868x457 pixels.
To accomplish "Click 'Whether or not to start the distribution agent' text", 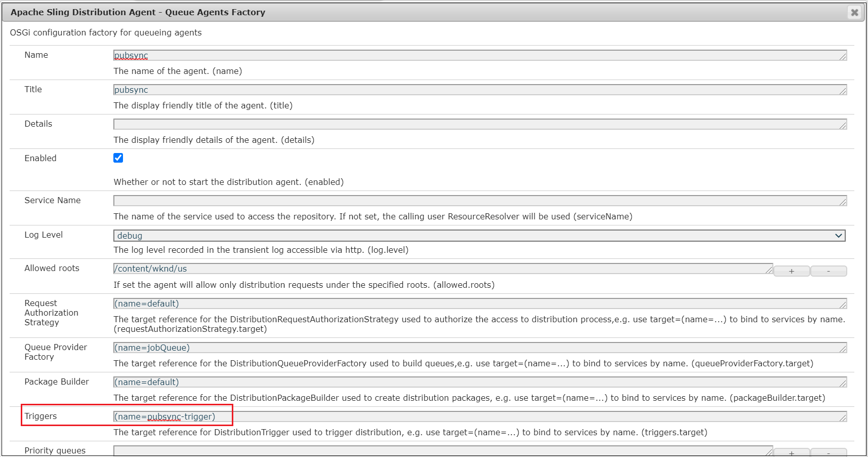I will click(x=229, y=182).
